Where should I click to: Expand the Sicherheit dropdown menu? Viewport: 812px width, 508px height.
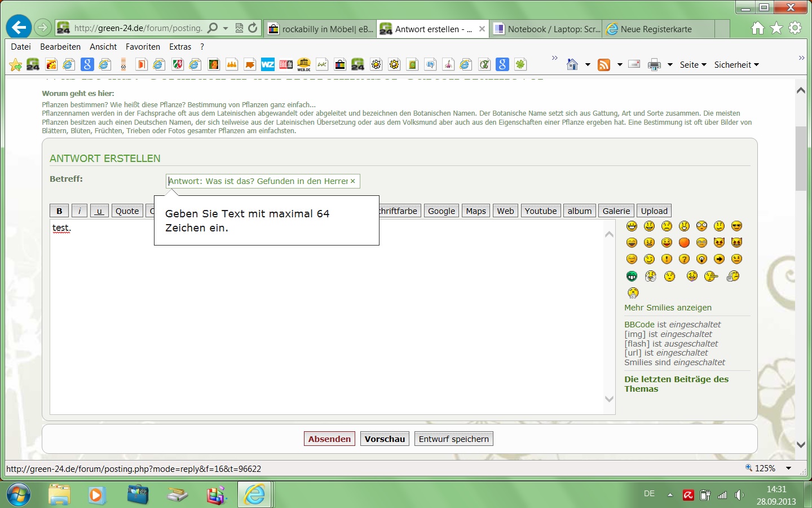[x=736, y=65]
